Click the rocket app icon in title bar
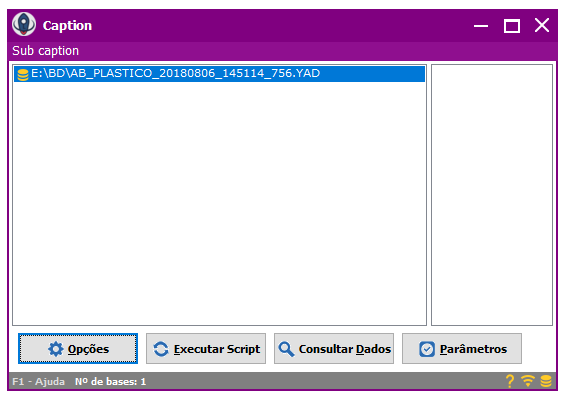 pyautogui.click(x=24, y=25)
